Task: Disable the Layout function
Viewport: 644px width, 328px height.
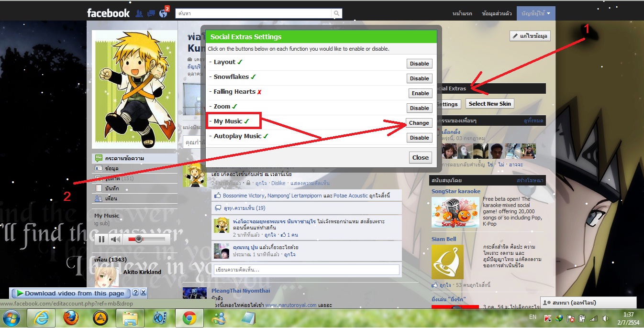Action: click(419, 64)
